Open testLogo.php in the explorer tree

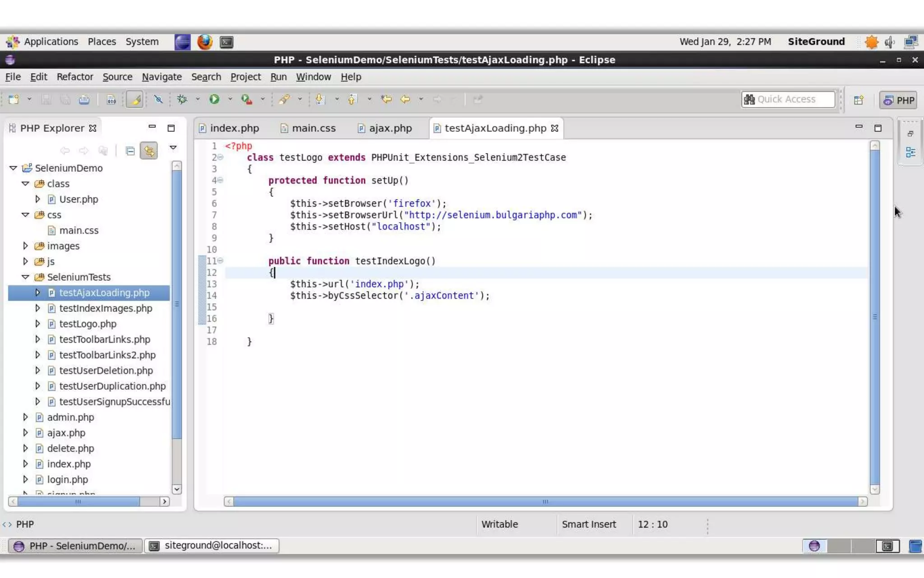click(88, 324)
